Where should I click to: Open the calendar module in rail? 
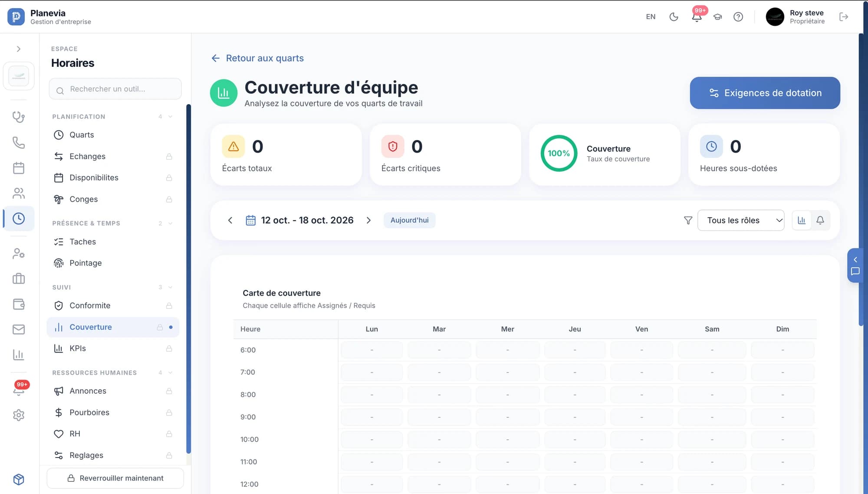click(x=19, y=168)
